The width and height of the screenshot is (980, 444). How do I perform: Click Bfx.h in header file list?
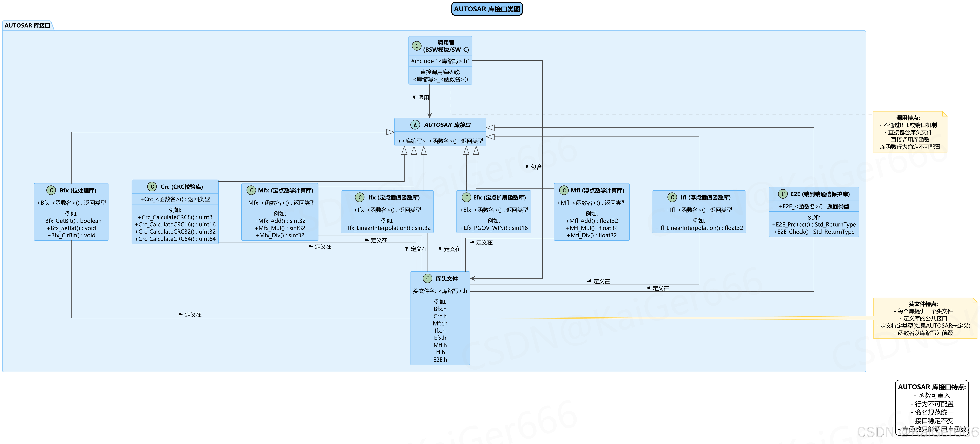(x=440, y=309)
